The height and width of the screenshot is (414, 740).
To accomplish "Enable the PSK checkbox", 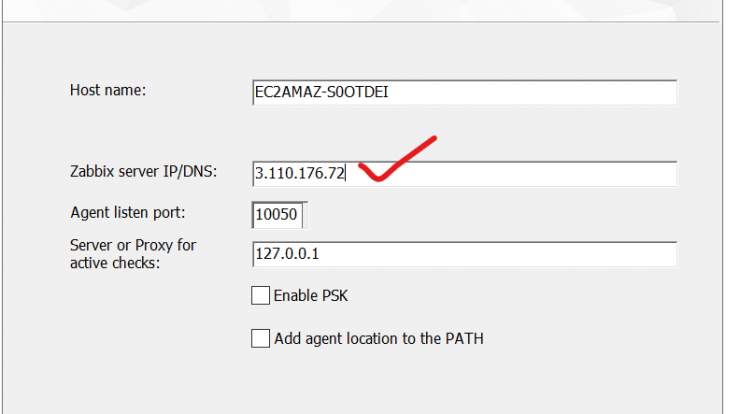I will [x=261, y=296].
